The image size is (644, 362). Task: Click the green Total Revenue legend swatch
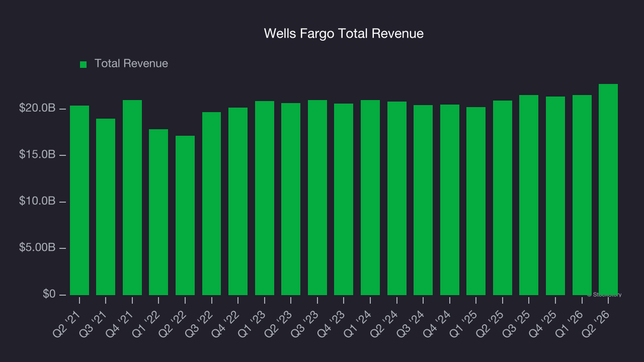84,64
